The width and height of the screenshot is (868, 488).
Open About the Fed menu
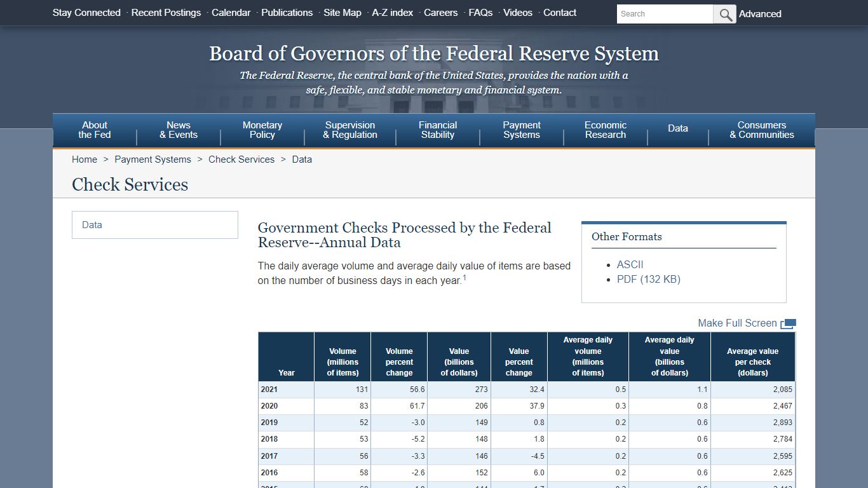click(x=95, y=130)
